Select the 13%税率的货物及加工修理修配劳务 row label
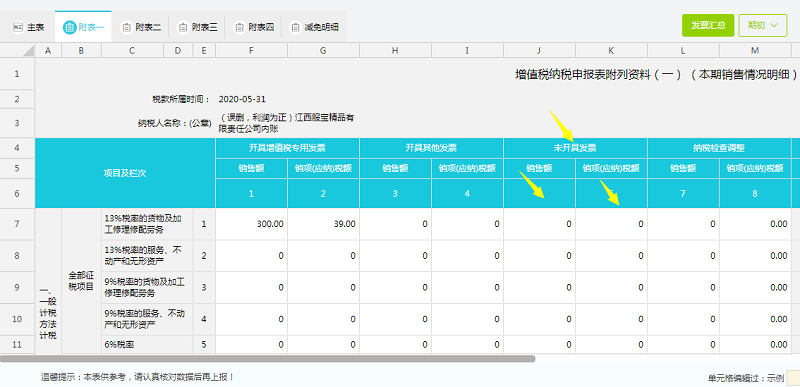The width and height of the screenshot is (800, 387). coord(147,224)
